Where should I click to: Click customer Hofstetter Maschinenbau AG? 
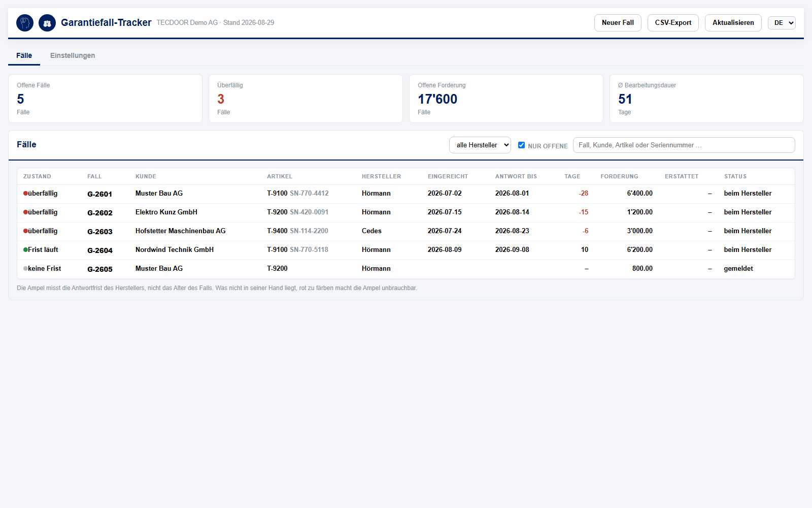(x=180, y=231)
